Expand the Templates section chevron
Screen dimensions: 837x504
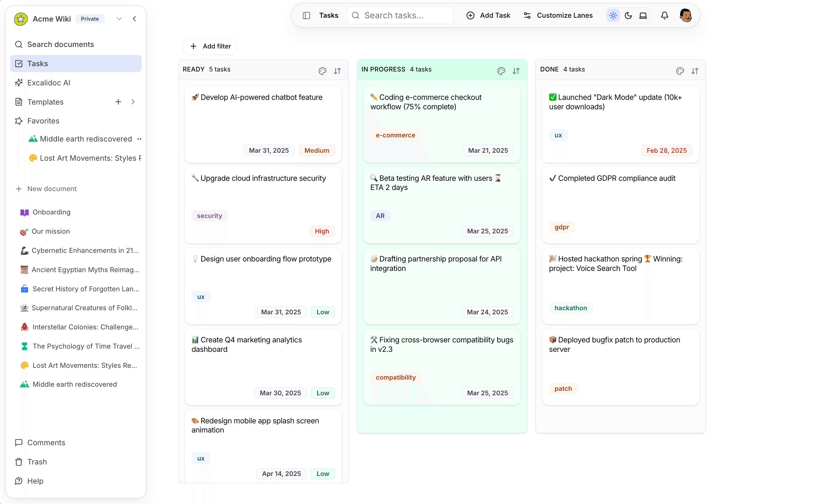tap(133, 102)
